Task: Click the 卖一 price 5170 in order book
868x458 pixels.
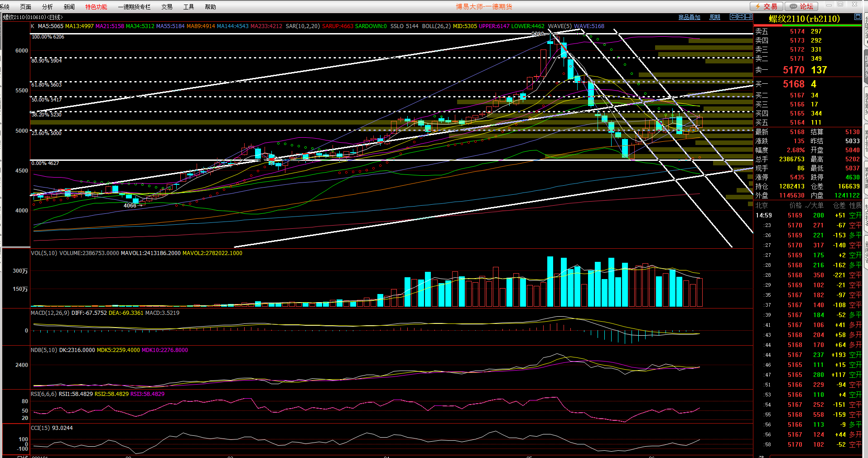Action: click(x=793, y=70)
